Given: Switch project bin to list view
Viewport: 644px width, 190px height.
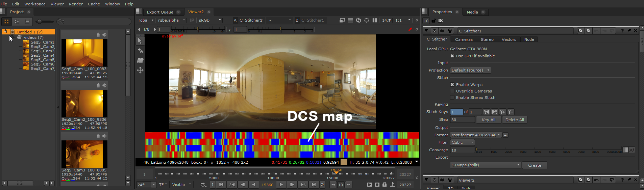Looking at the screenshot, I should [x=27, y=21].
